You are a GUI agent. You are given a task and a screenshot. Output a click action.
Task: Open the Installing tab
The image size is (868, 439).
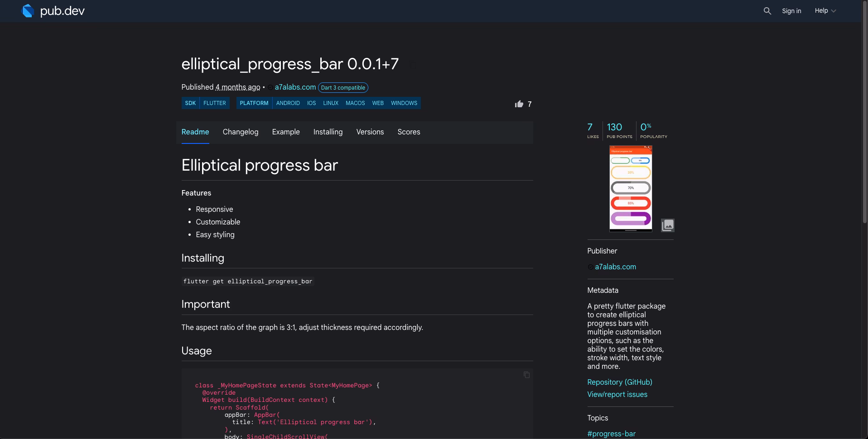tap(328, 132)
